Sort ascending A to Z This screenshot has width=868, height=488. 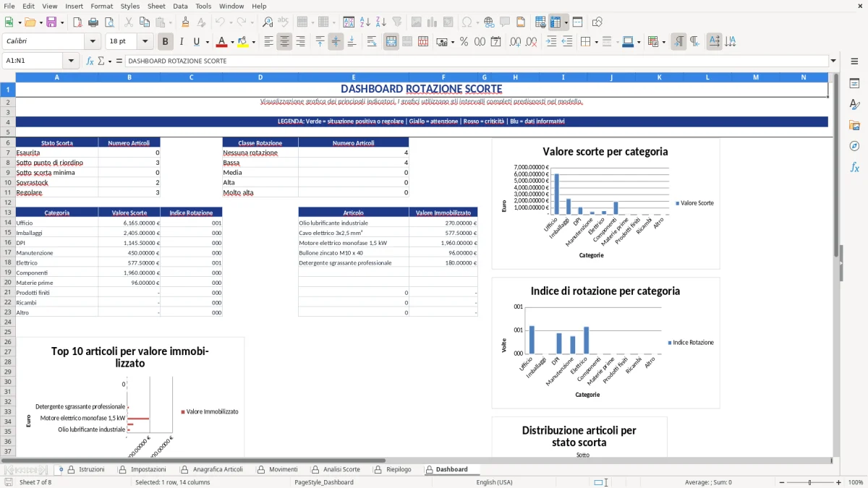pyautogui.click(x=365, y=22)
